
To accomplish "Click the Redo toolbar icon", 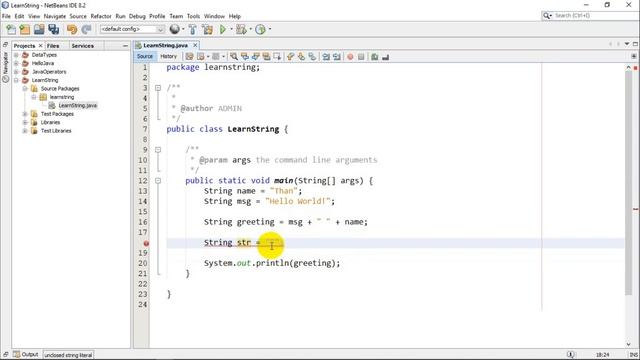I will (86, 29).
